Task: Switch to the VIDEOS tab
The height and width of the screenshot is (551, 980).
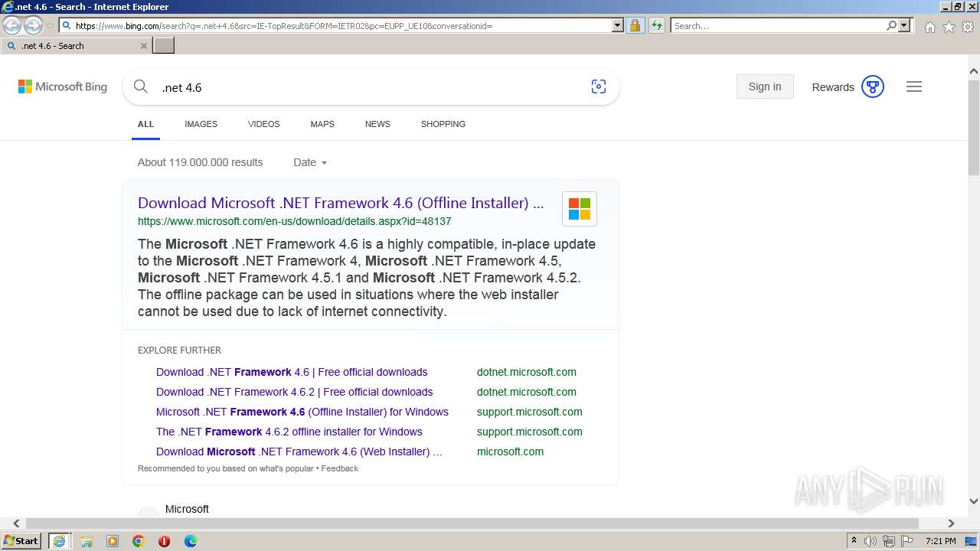Action: 263,124
